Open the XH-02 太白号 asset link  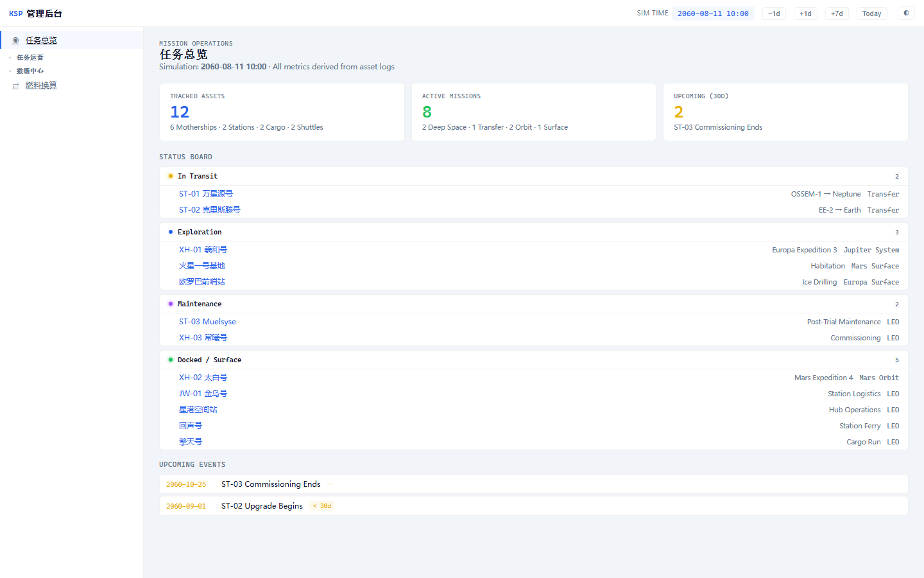[203, 378]
